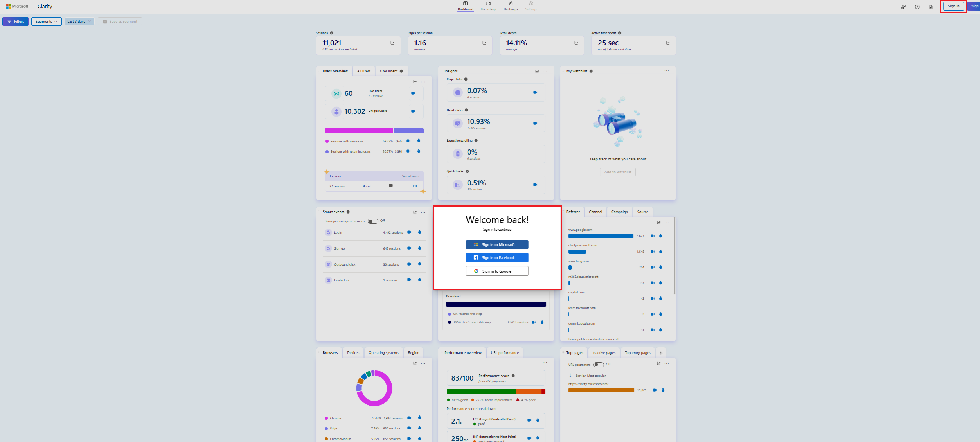View recordings of Unique users

413,111
